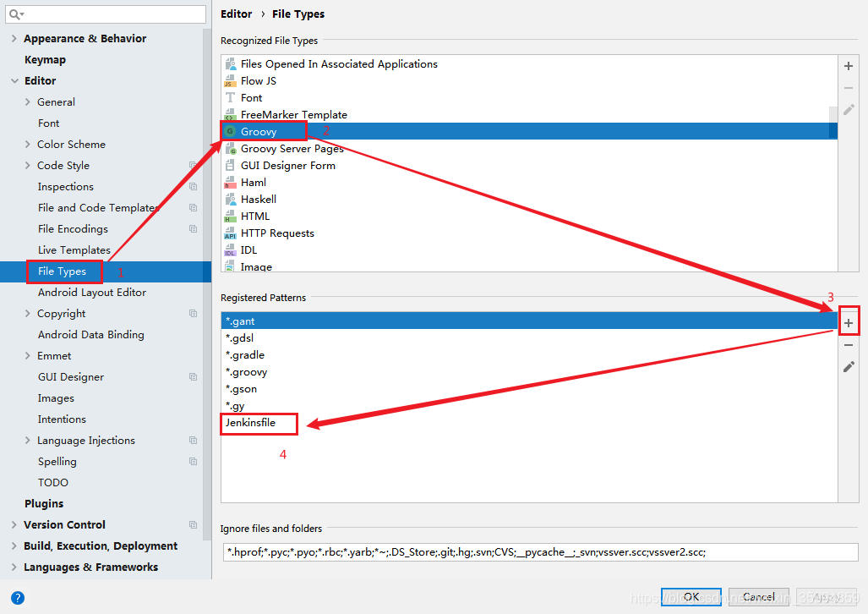Image resolution: width=868 pixels, height=614 pixels.
Task: Click the Groovy file type icon
Action: (230, 131)
